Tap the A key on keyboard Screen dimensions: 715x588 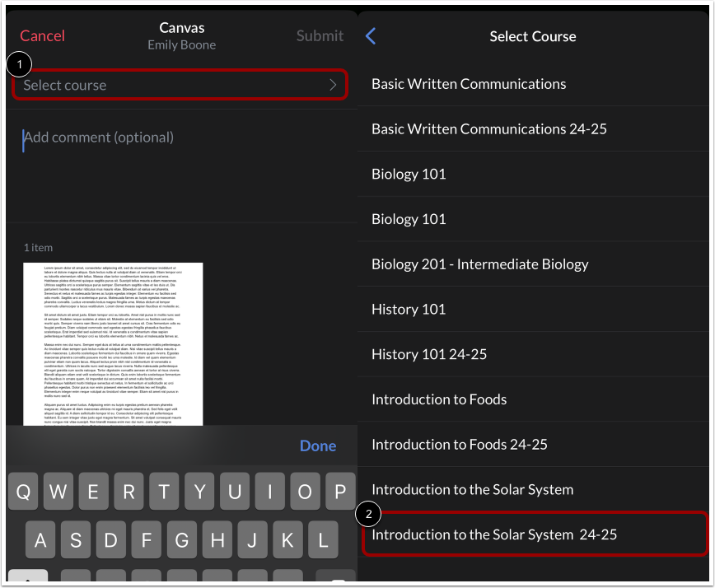[x=40, y=540]
